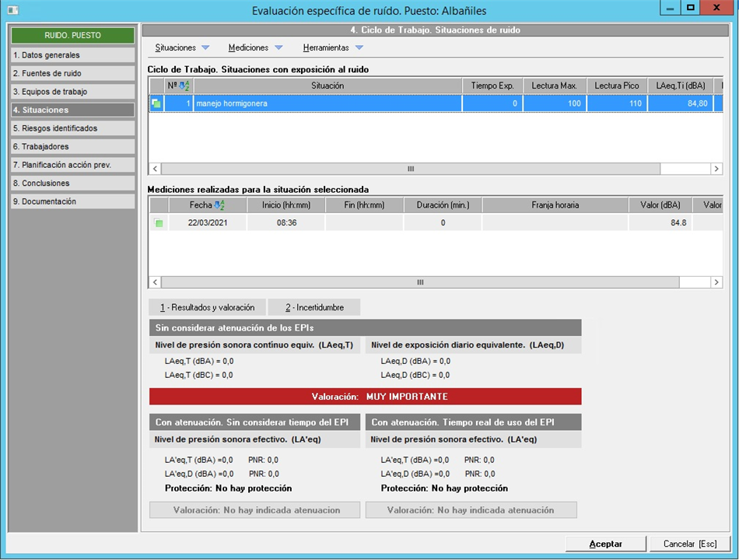Click the green square icon of 22/03/2021 measurement

pyautogui.click(x=159, y=223)
